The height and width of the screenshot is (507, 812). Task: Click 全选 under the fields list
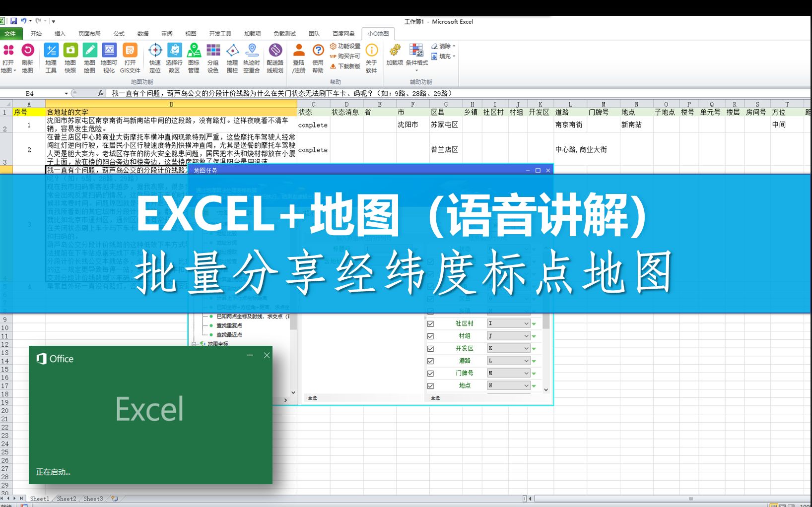pos(435,398)
